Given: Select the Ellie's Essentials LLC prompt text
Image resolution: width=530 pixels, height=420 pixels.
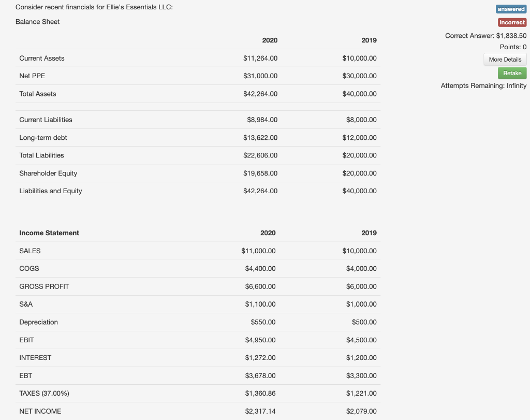Looking at the screenshot, I should tap(94, 8).
